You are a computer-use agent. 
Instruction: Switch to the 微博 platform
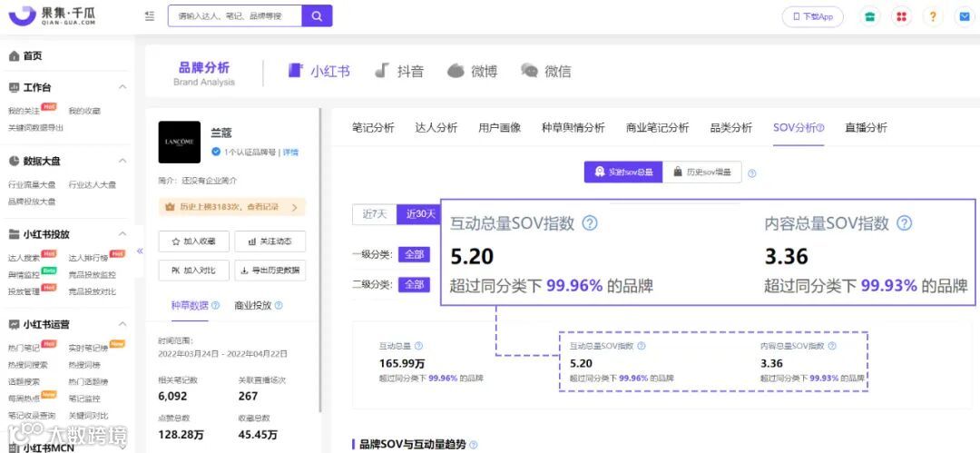[473, 72]
